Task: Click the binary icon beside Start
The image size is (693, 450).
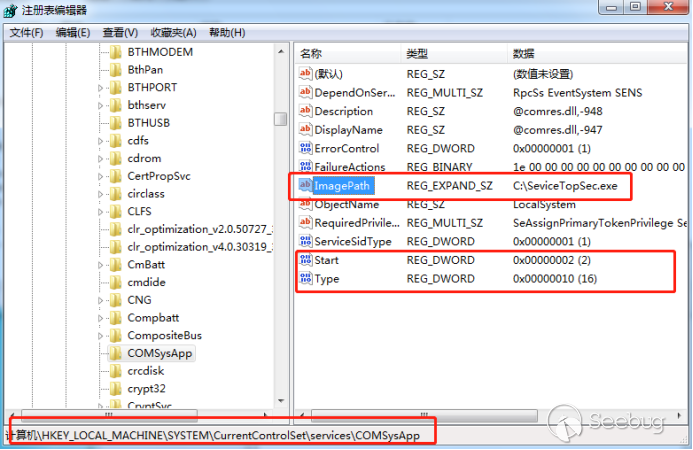Action: [305, 260]
